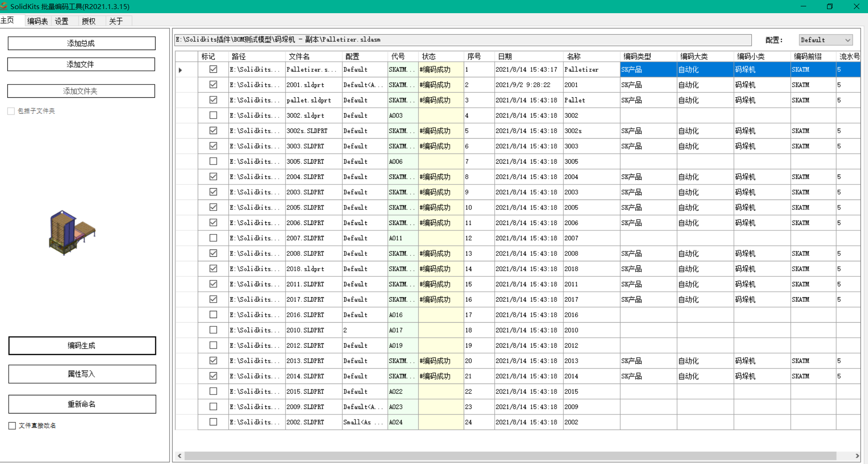Minimize the SolidKits window
Viewport: 868px width, 464px height.
803,6
